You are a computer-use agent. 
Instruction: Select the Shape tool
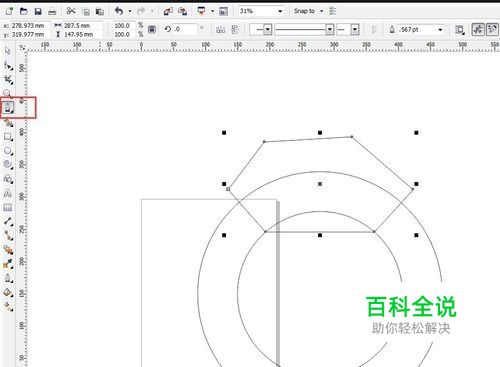point(8,65)
